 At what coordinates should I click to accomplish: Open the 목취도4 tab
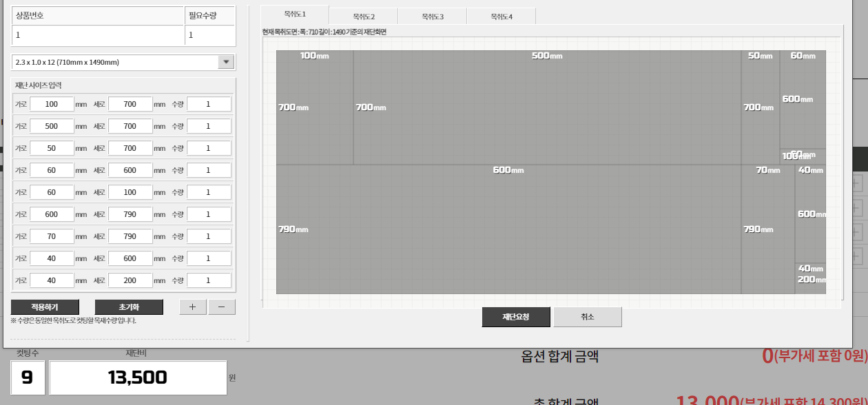click(501, 16)
